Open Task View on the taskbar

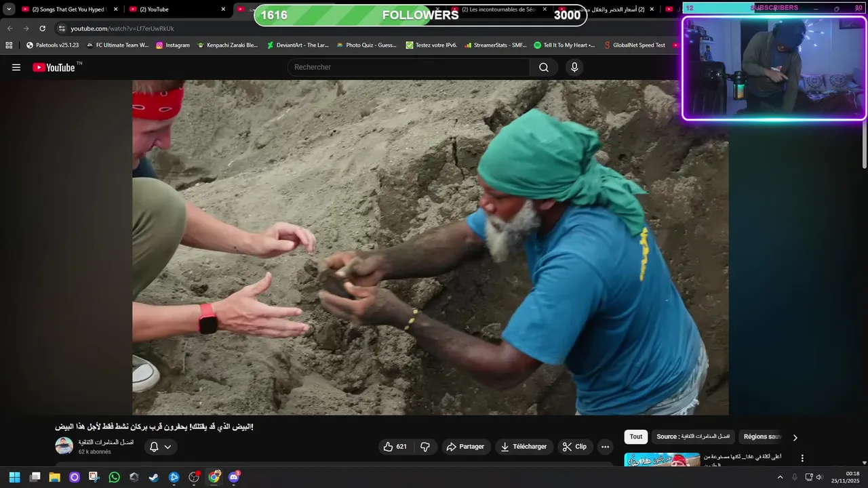35,477
